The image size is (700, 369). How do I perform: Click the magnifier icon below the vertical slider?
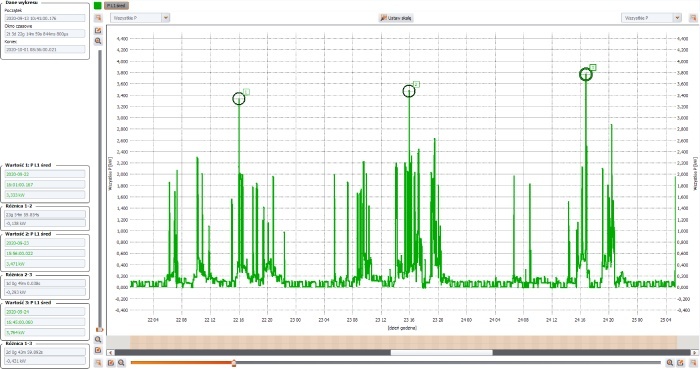(98, 340)
